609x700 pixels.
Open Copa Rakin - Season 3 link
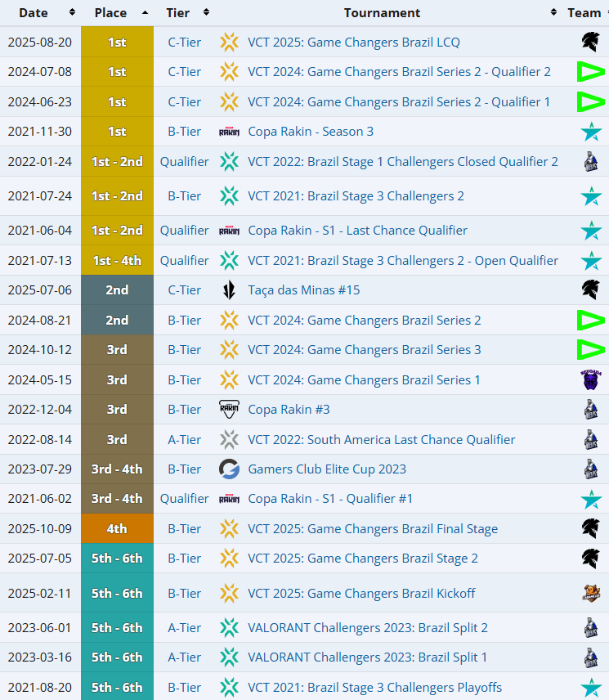point(311,132)
